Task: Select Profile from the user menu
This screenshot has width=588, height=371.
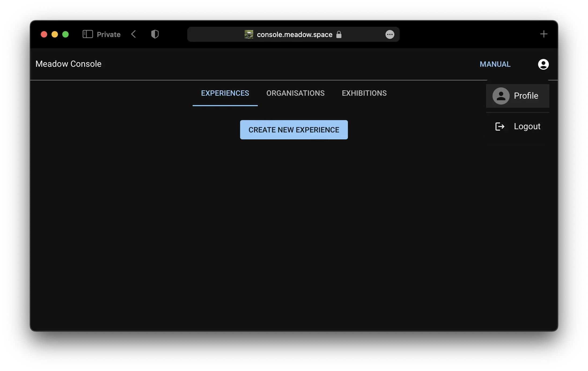Action: (x=526, y=96)
